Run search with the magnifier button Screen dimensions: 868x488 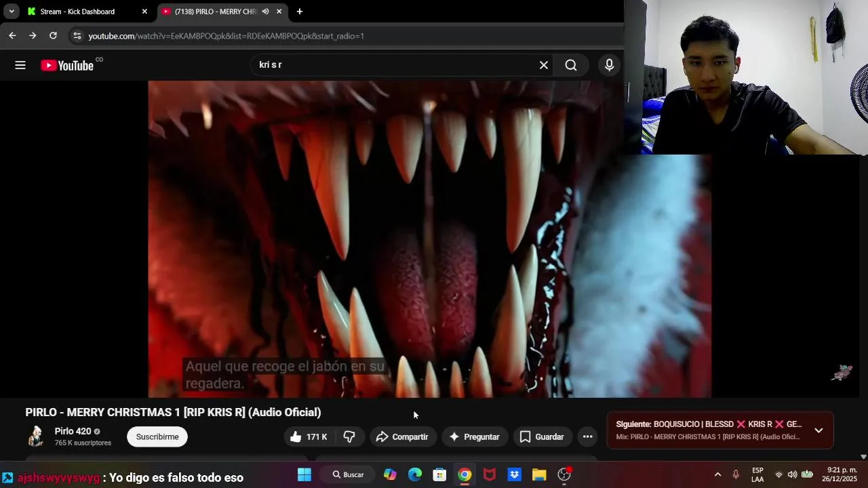point(571,65)
